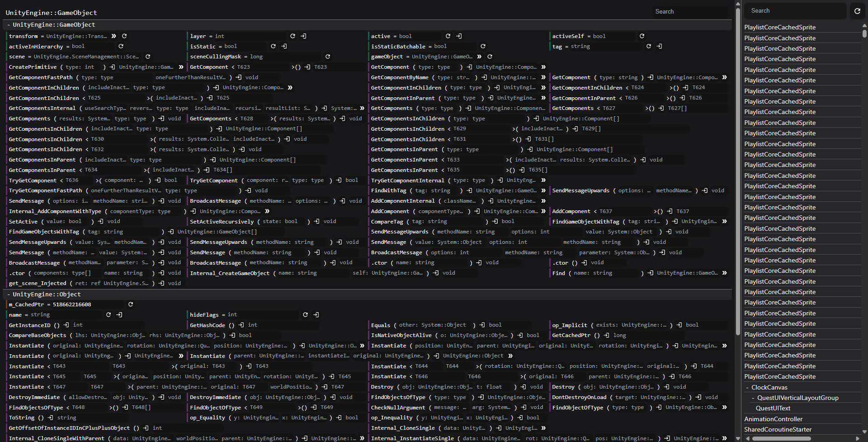Refresh the hideFlags property

pos(305,314)
